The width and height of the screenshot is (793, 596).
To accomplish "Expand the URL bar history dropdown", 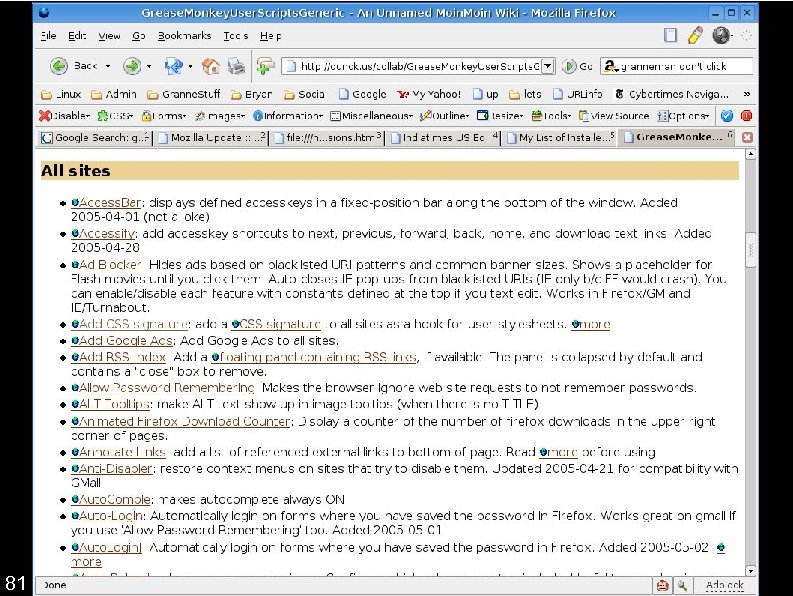I will 548,66.
